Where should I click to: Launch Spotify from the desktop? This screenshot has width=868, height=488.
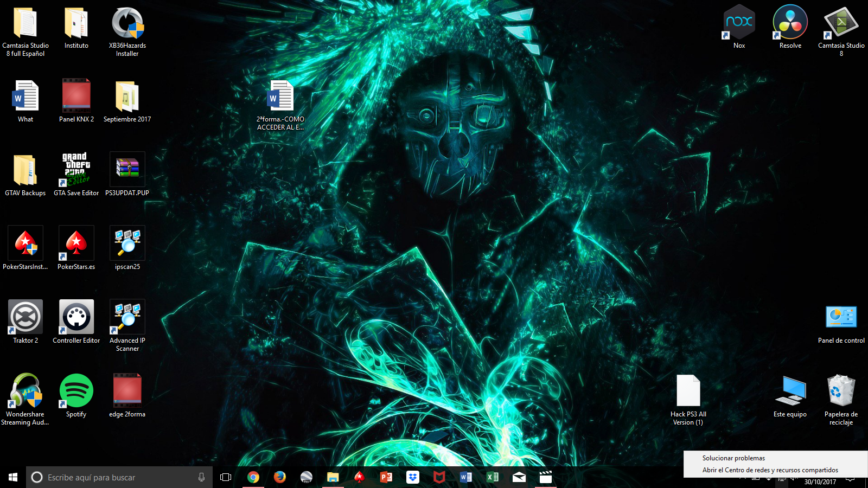tap(76, 396)
